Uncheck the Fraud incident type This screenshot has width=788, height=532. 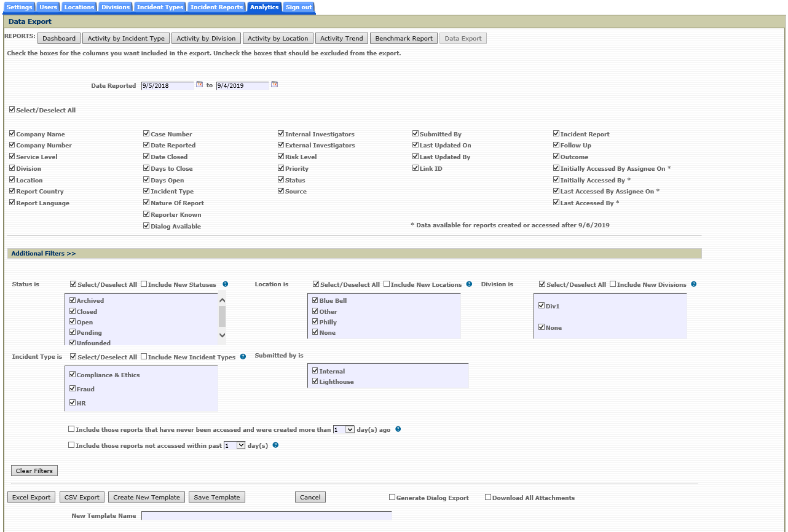click(73, 388)
